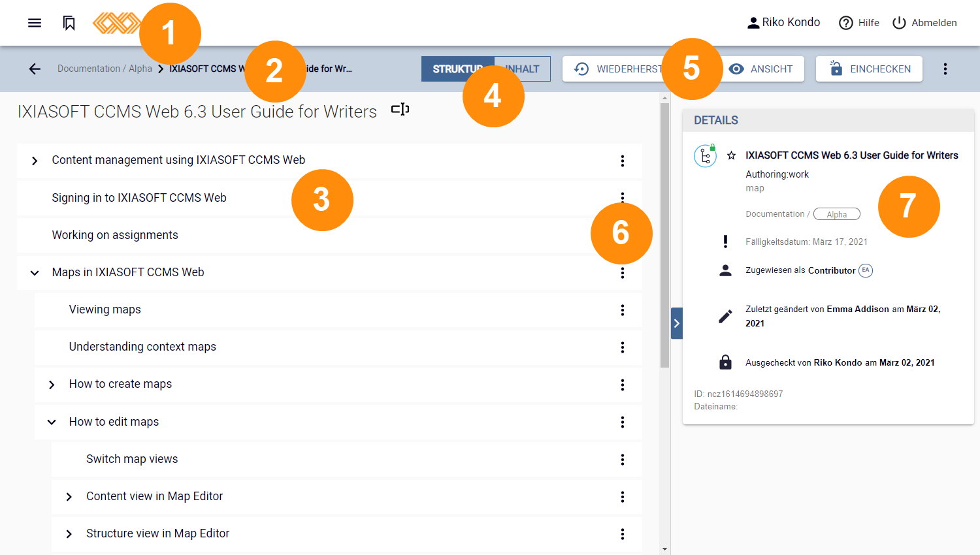980x555 pixels.
Task: Click Abmelden to sign out
Action: click(924, 23)
